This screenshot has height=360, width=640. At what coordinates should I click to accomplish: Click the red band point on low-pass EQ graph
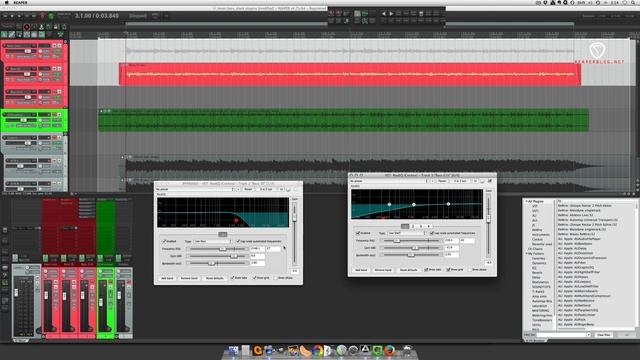pos(236,220)
